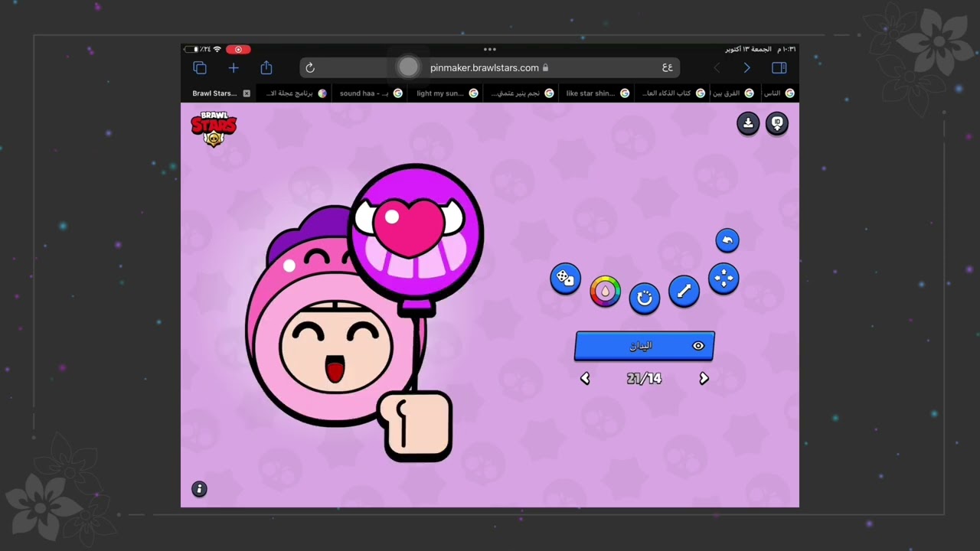Click the save-pin icon beside the download button
980x551 pixels.
click(x=777, y=123)
